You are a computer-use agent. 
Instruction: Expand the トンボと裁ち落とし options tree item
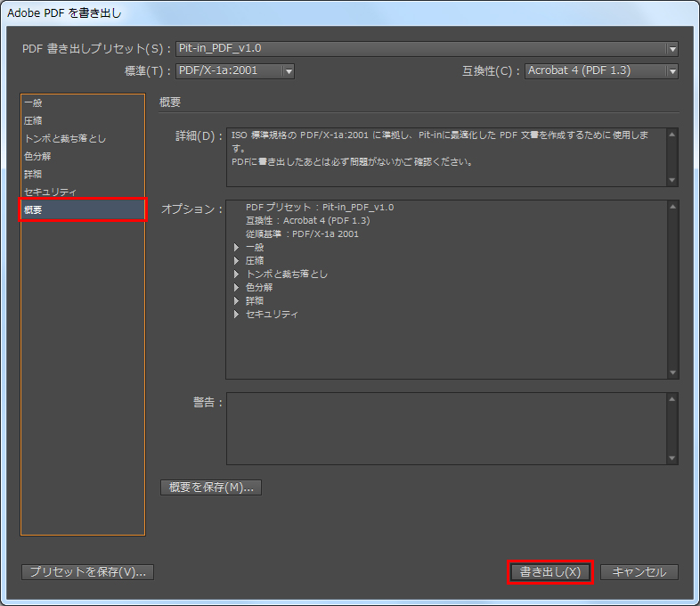point(236,274)
